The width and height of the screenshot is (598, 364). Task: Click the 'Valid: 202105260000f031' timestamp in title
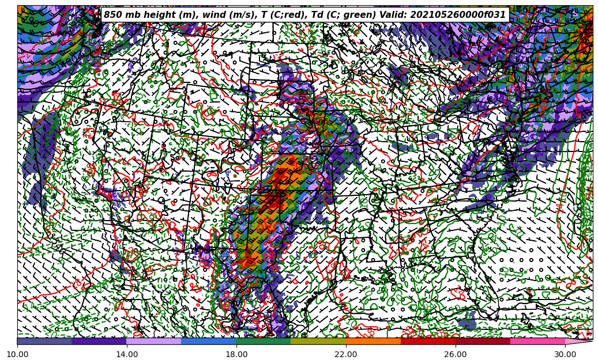click(442, 15)
